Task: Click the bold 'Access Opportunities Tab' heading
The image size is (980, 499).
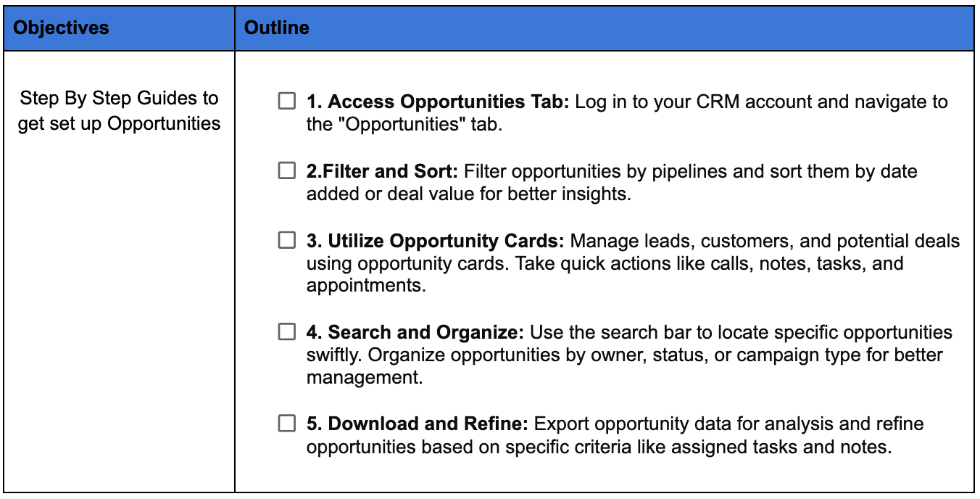Action: [x=439, y=102]
